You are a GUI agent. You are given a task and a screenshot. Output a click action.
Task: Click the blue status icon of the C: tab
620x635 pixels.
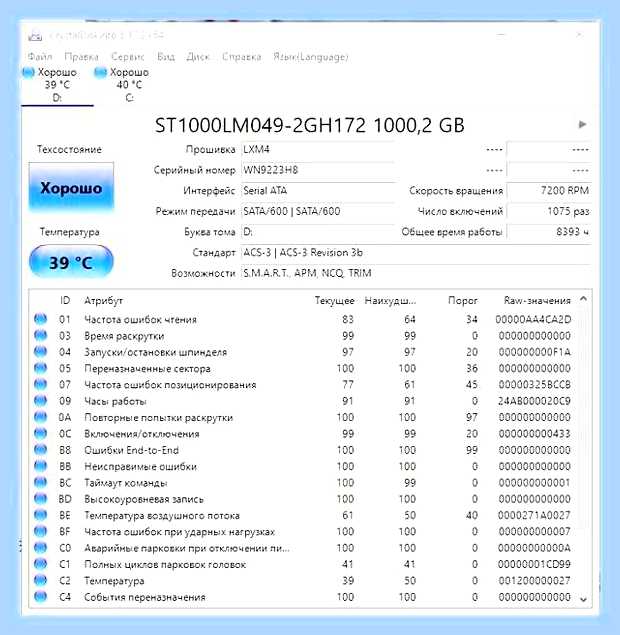point(100,72)
